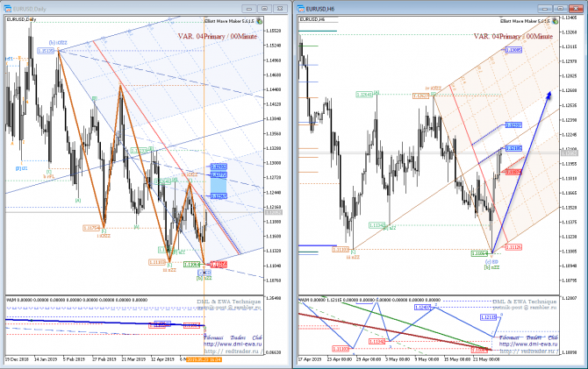This screenshot has width=588, height=369.
Task: Open http://www.dml-ewa.ru link in Daily window
Action: [233, 344]
